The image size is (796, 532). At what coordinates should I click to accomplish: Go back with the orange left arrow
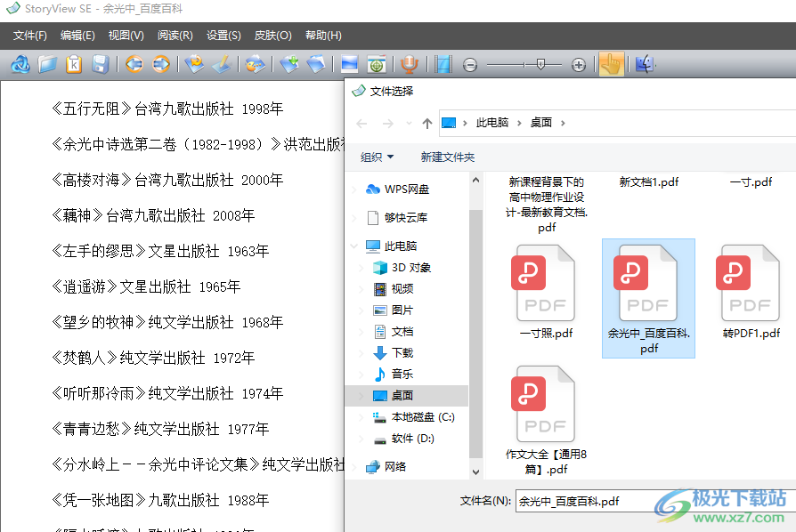click(x=134, y=64)
